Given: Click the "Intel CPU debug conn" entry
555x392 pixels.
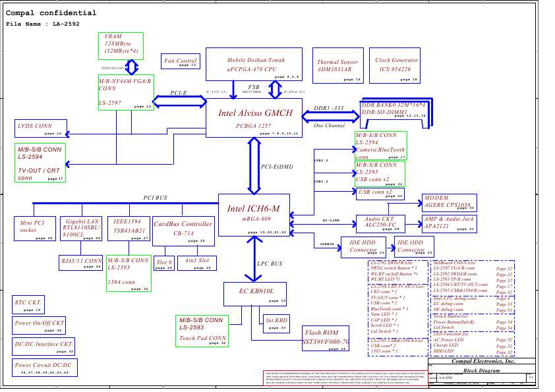Looking at the screenshot, I should 455,298.
